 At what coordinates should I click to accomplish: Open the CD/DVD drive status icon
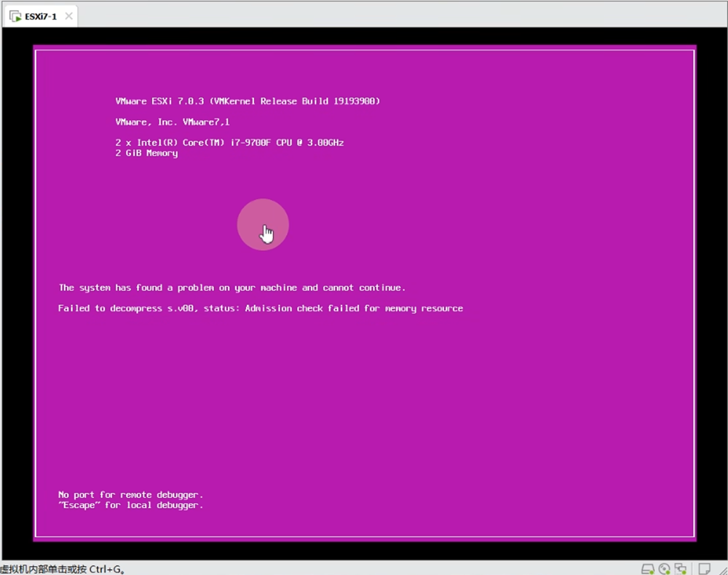(665, 568)
